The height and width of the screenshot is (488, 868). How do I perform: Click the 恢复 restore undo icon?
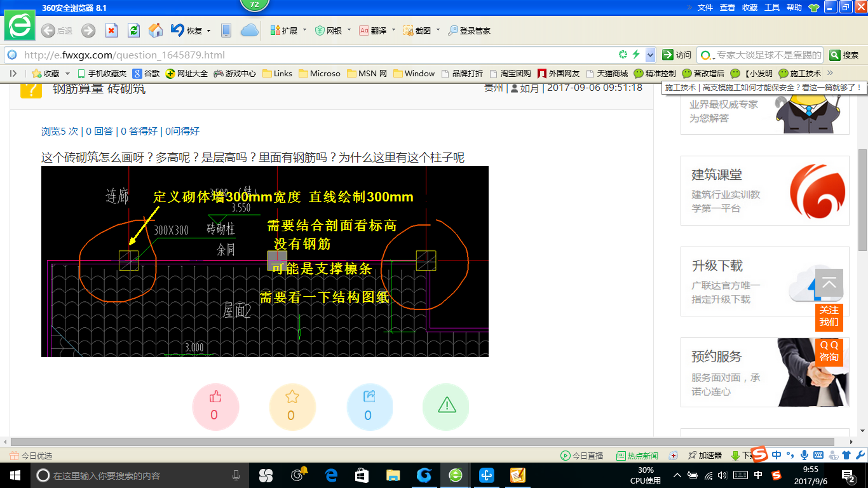click(177, 30)
